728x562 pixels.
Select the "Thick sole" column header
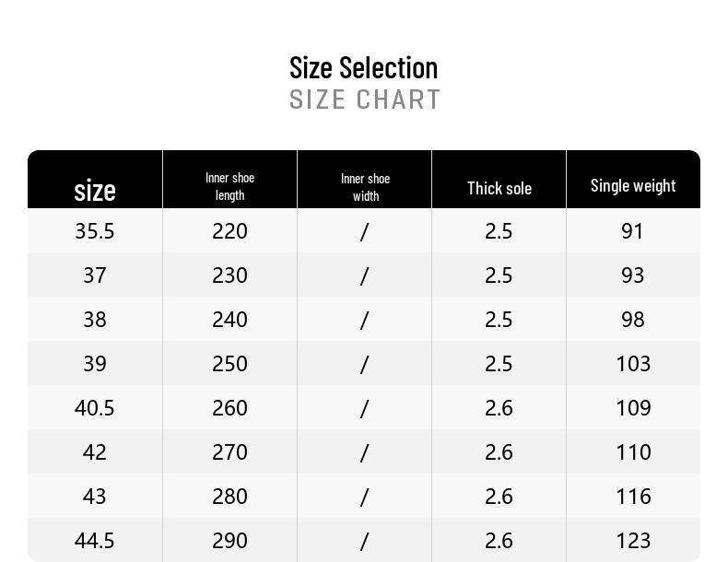pos(499,188)
